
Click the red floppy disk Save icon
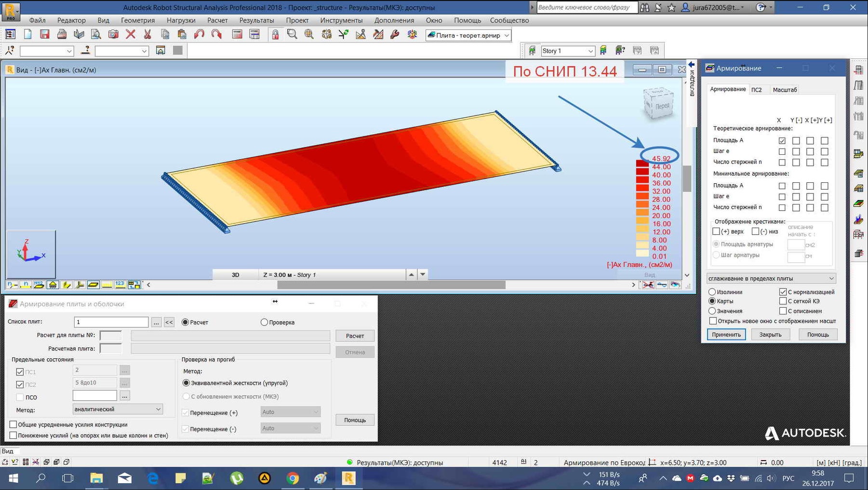point(45,34)
